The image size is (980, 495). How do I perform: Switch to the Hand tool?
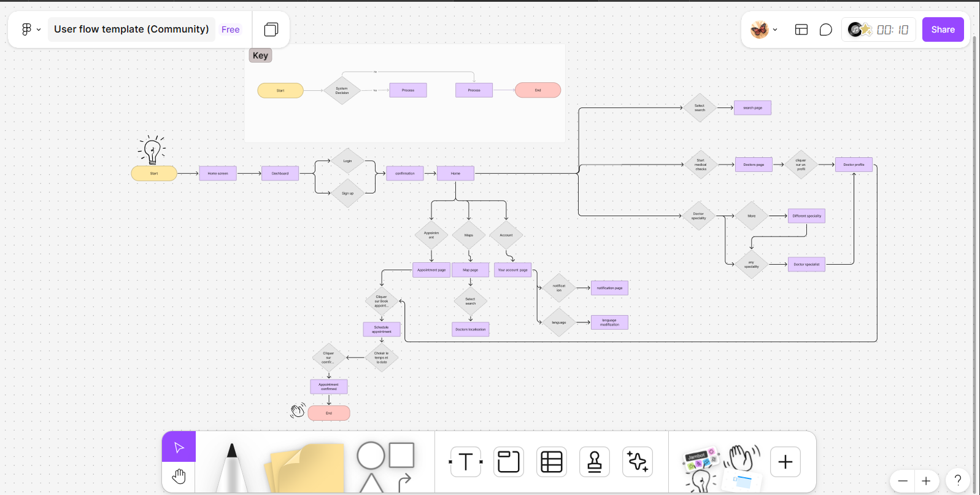coord(179,477)
